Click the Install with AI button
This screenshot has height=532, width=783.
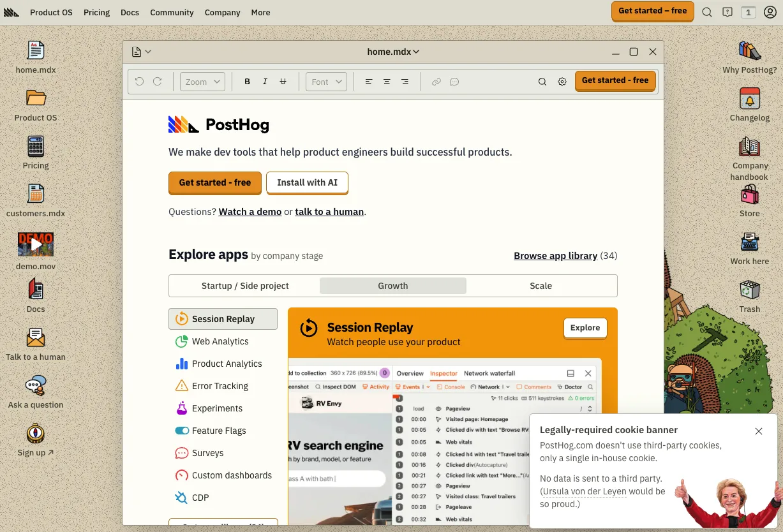click(307, 182)
